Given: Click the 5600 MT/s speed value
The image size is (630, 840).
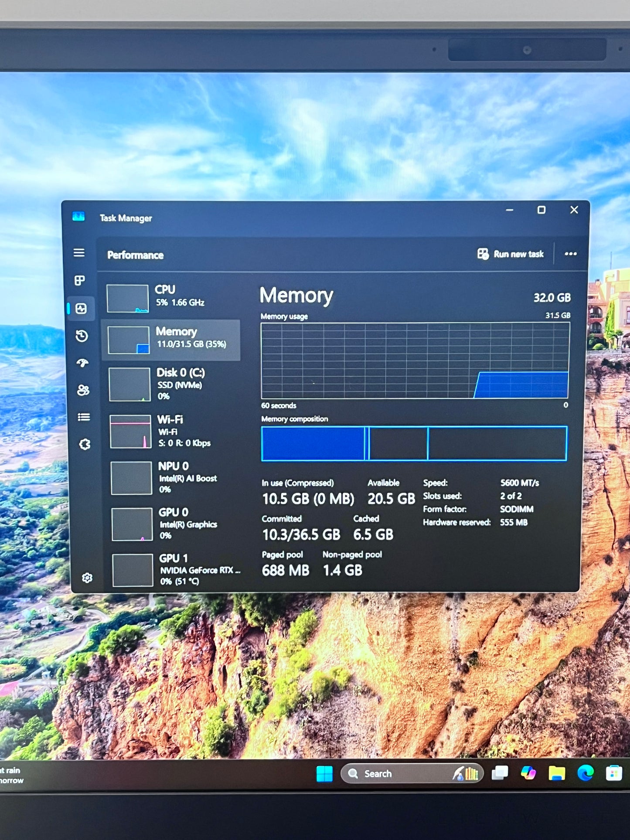Looking at the screenshot, I should click(520, 483).
